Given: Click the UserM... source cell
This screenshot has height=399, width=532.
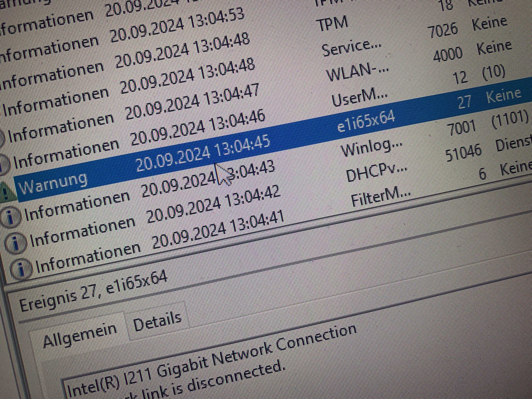Looking at the screenshot, I should (x=359, y=97).
